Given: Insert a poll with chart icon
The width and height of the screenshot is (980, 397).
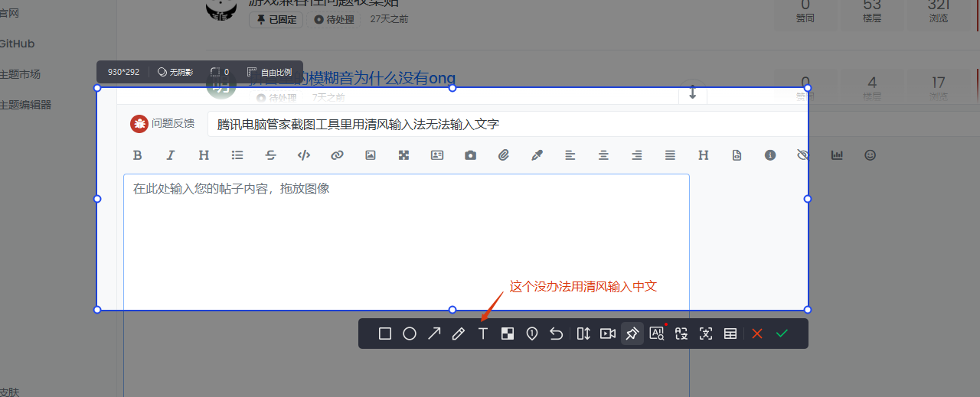Looking at the screenshot, I should tap(837, 155).
